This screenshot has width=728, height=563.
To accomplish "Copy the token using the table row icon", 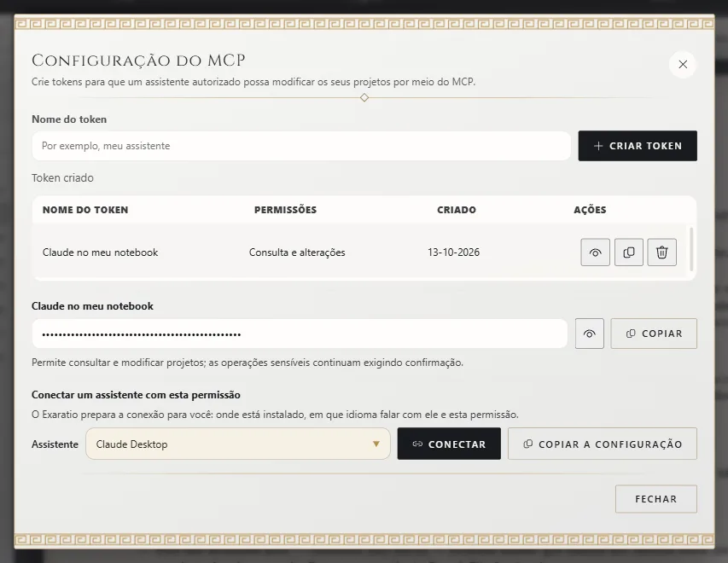I will point(629,252).
